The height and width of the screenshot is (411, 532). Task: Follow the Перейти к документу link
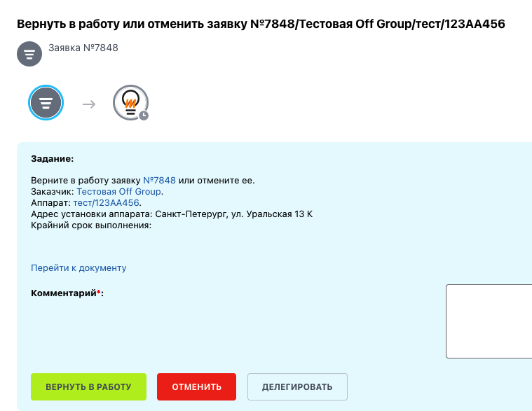pyautogui.click(x=79, y=268)
